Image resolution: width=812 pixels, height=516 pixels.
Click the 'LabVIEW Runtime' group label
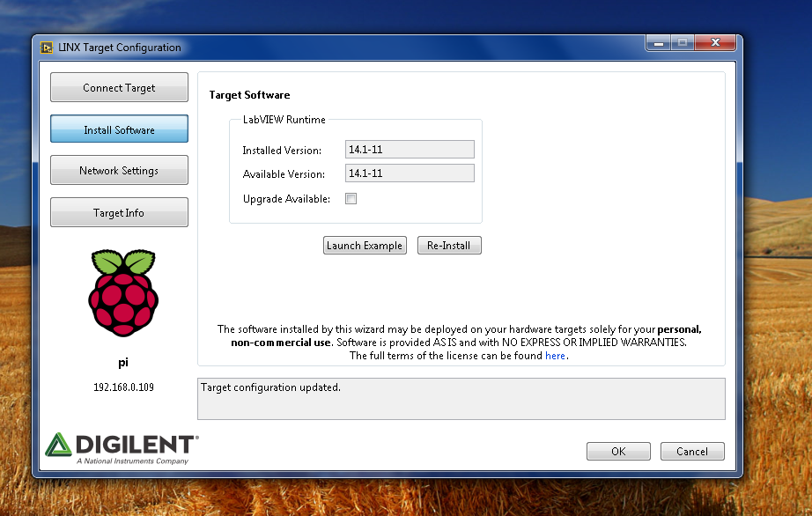[x=284, y=120]
